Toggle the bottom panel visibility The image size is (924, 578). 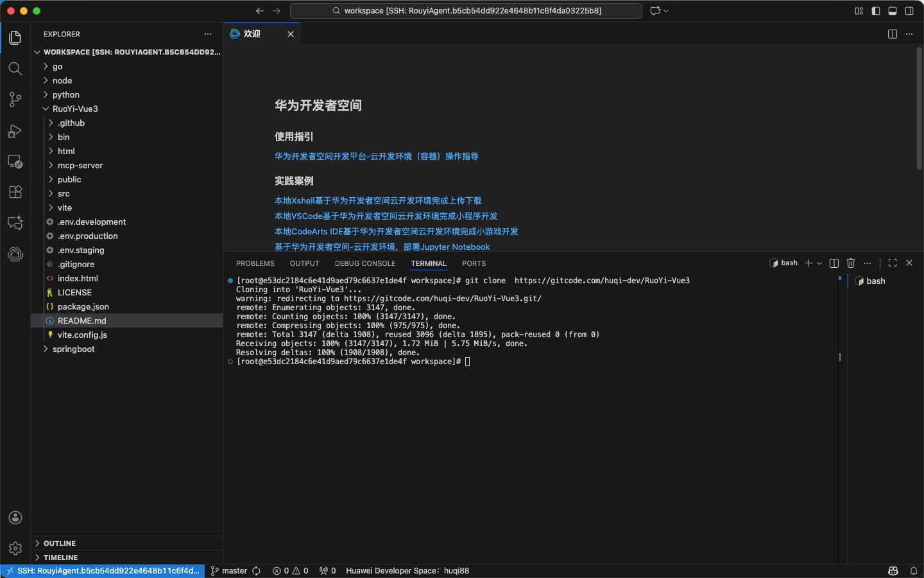coord(893,11)
